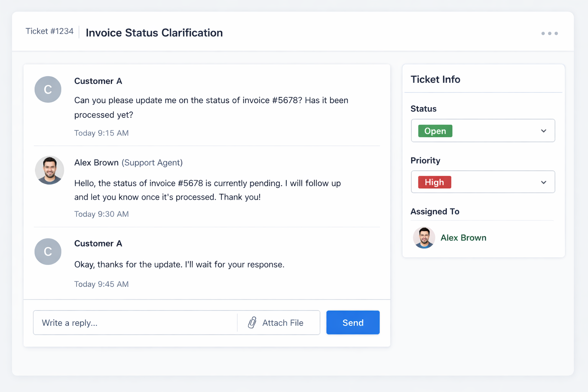Click the Today 9:45 AM timestamp
The height and width of the screenshot is (392, 588).
[x=101, y=284]
